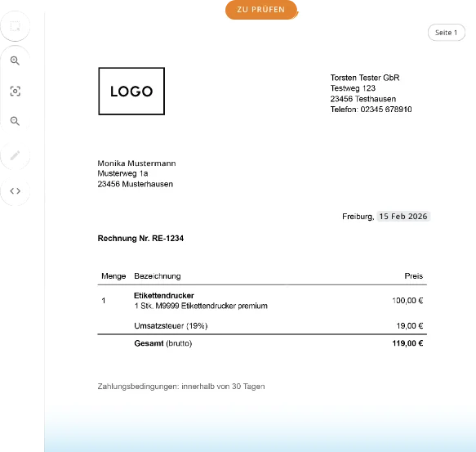Open the code view angle brackets icon

(16, 191)
